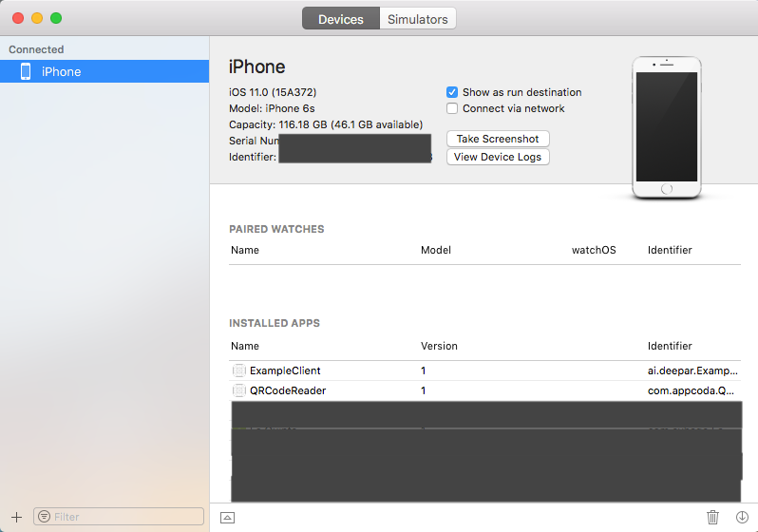758x532 pixels.
Task: Click the Version column header in Installed Apps
Action: point(439,346)
